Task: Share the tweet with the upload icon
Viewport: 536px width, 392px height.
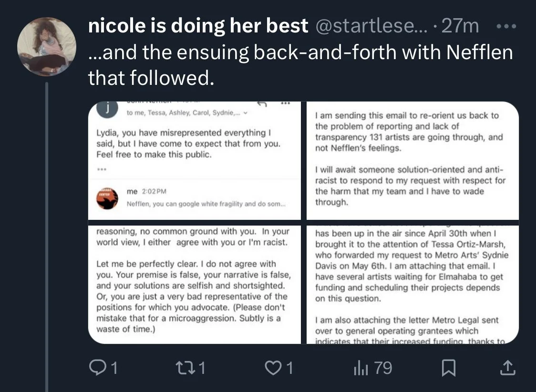Action: click(506, 368)
